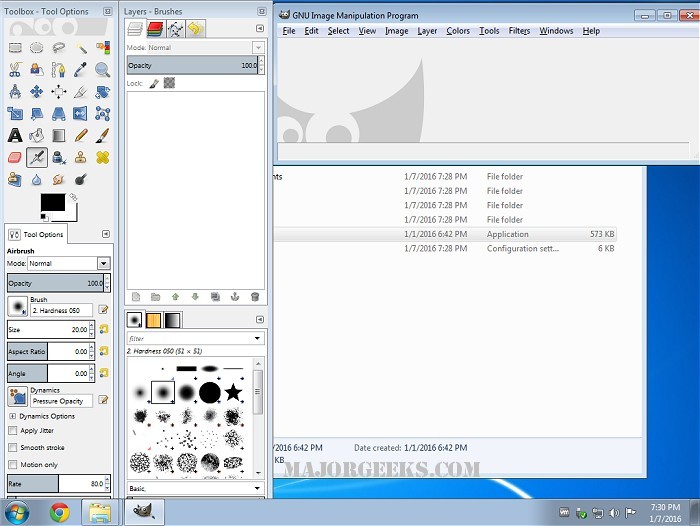Select the Ink tool
This screenshot has height=526, width=700.
coord(58,157)
